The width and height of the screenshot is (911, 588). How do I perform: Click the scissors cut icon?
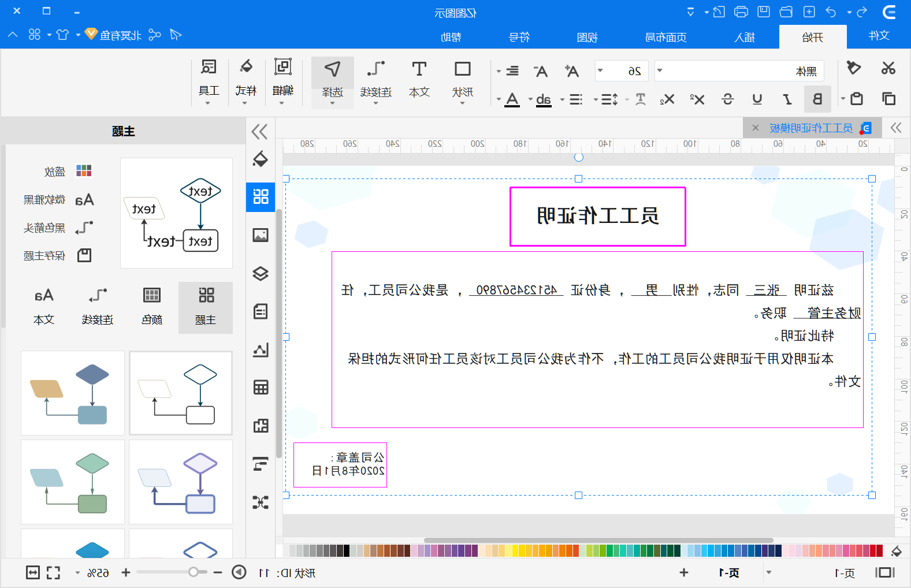coord(888,68)
